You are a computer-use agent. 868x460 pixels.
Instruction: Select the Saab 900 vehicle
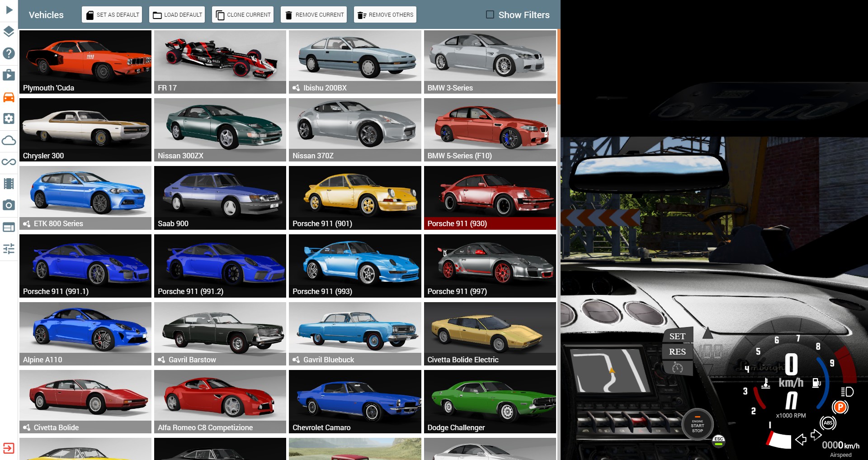coord(220,198)
